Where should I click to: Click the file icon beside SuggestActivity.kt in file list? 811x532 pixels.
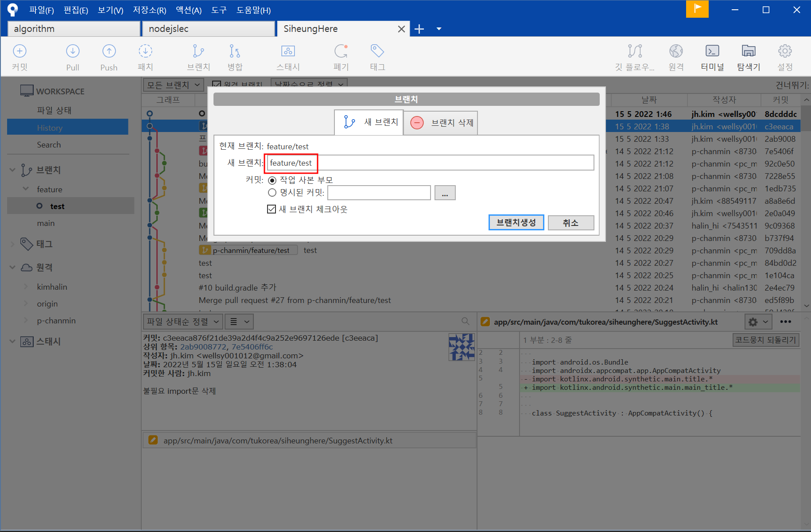point(153,440)
